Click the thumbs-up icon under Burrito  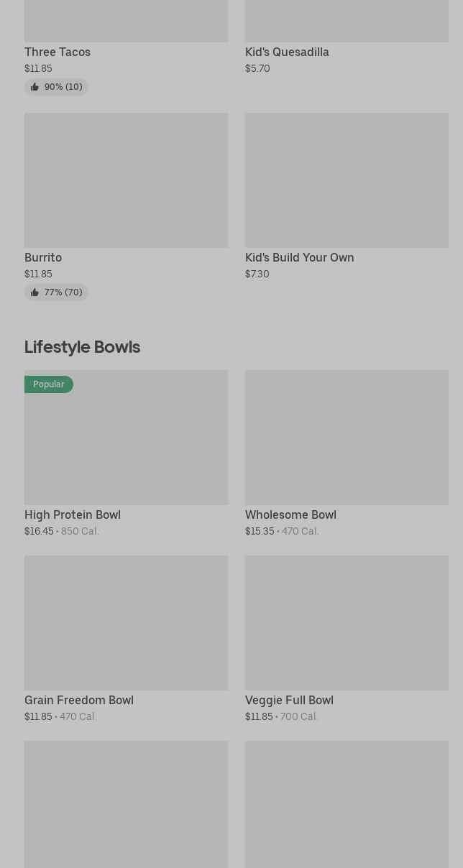[x=35, y=292]
